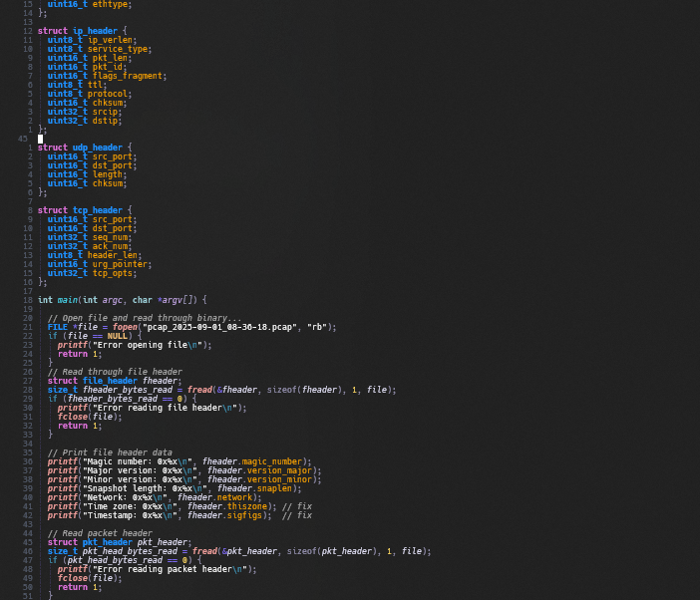The width and height of the screenshot is (700, 600).
Task: Click printf 'Error opening file' line
Action: click(x=135, y=345)
